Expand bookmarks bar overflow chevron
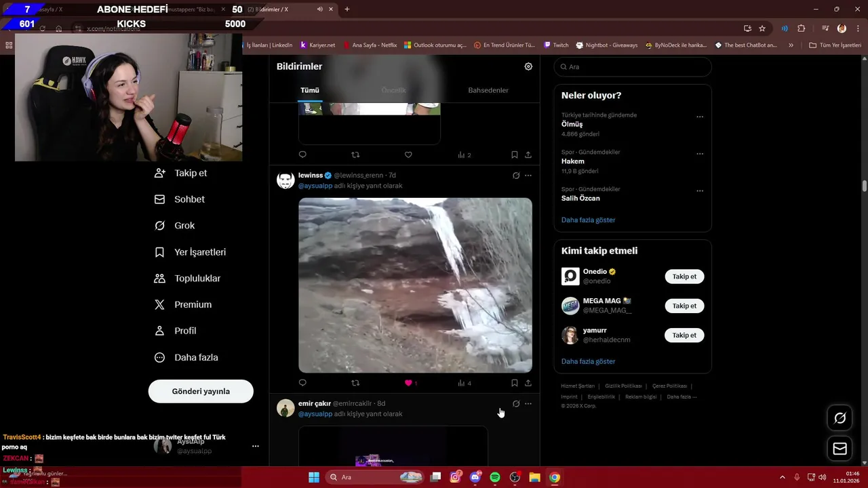Screen dimensions: 868x488 791,45
